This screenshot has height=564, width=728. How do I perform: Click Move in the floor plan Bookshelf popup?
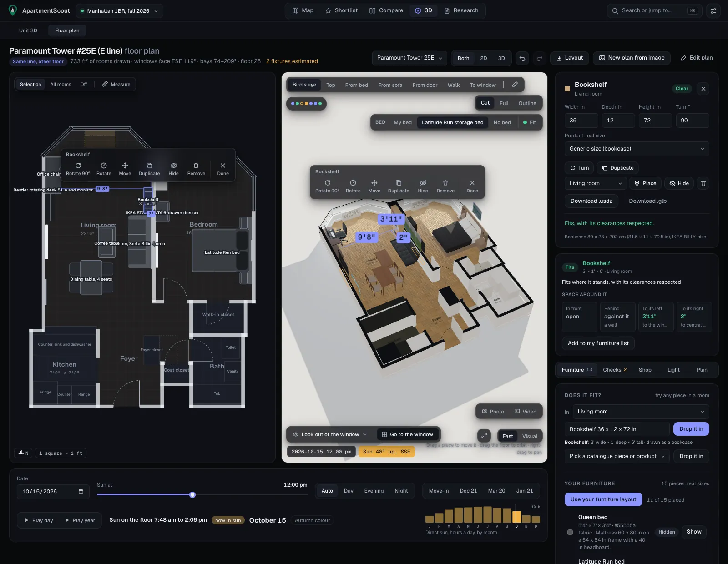click(125, 169)
